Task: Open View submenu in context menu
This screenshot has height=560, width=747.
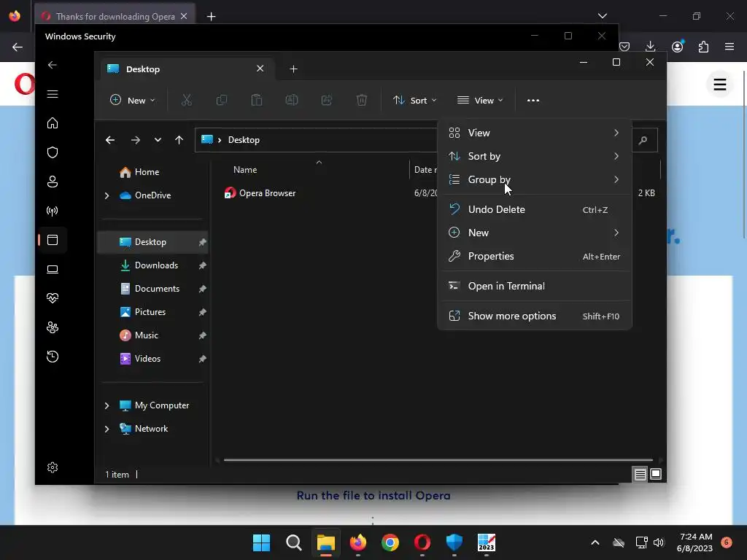Action: click(x=535, y=133)
